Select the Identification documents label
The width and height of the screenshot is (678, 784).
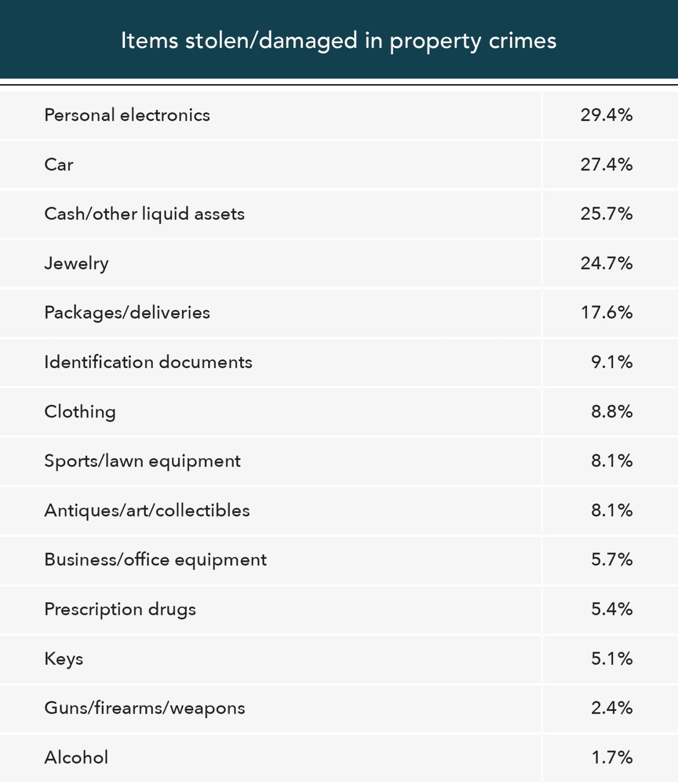click(x=148, y=362)
